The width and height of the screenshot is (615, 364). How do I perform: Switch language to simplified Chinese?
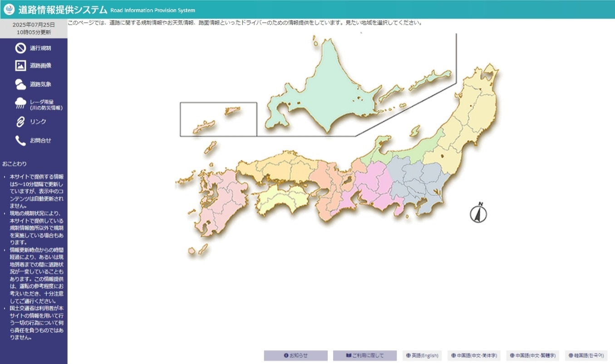pyautogui.click(x=474, y=355)
